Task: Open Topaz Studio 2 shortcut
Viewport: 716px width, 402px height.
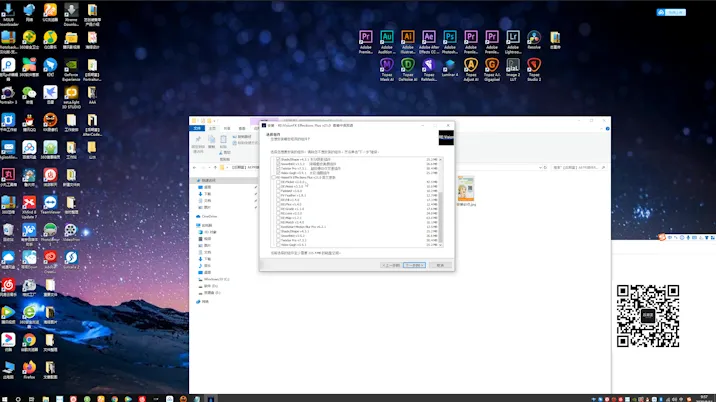Action: pos(534,67)
